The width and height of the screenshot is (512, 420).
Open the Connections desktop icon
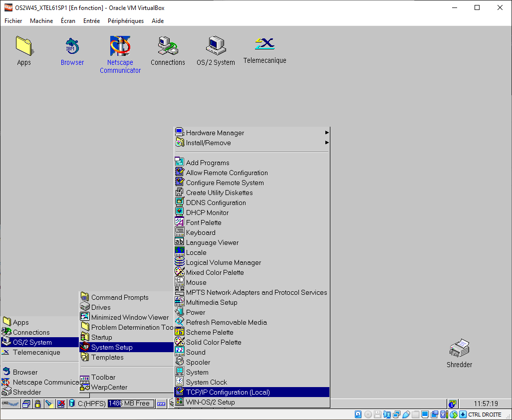point(168,46)
